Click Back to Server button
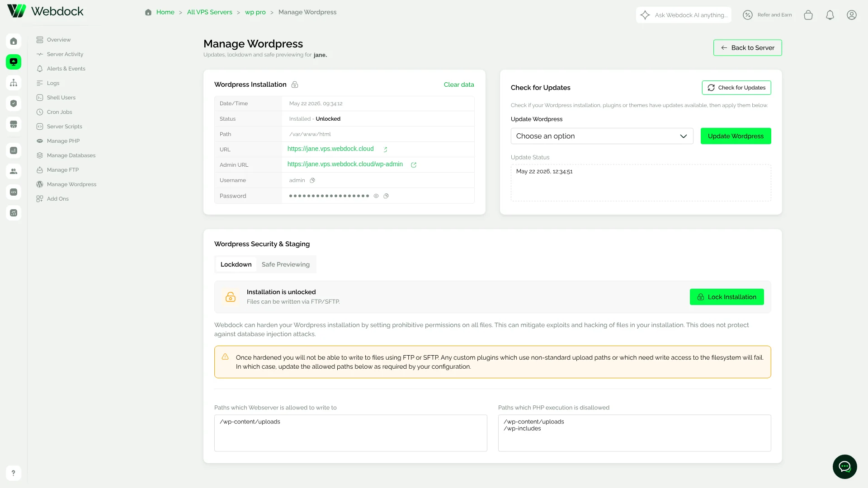This screenshot has height=488, width=868. coord(747,48)
